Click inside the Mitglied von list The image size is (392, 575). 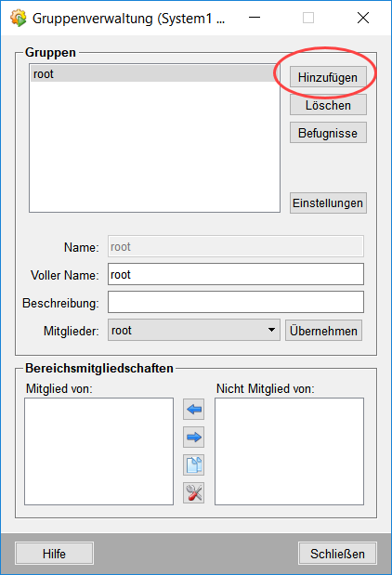(x=98, y=451)
